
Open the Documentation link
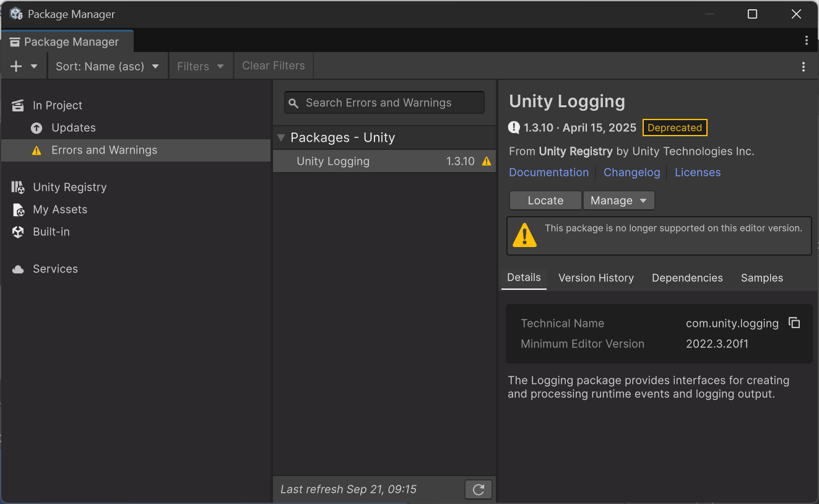(549, 172)
